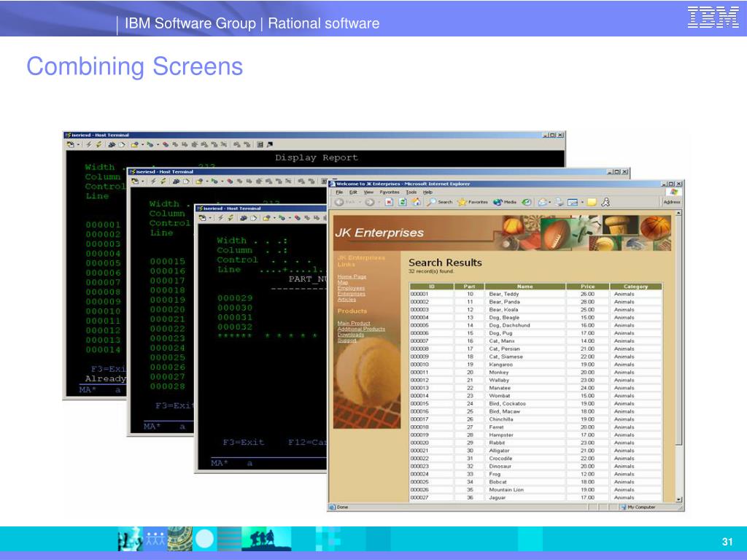This screenshot has width=747, height=560.
Task: Click the Forward arrow in Internet Explorer
Action: [370, 203]
